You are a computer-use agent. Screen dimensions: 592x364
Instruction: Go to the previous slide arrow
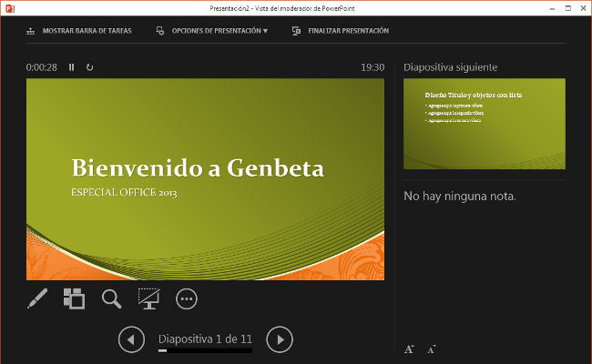(x=131, y=339)
